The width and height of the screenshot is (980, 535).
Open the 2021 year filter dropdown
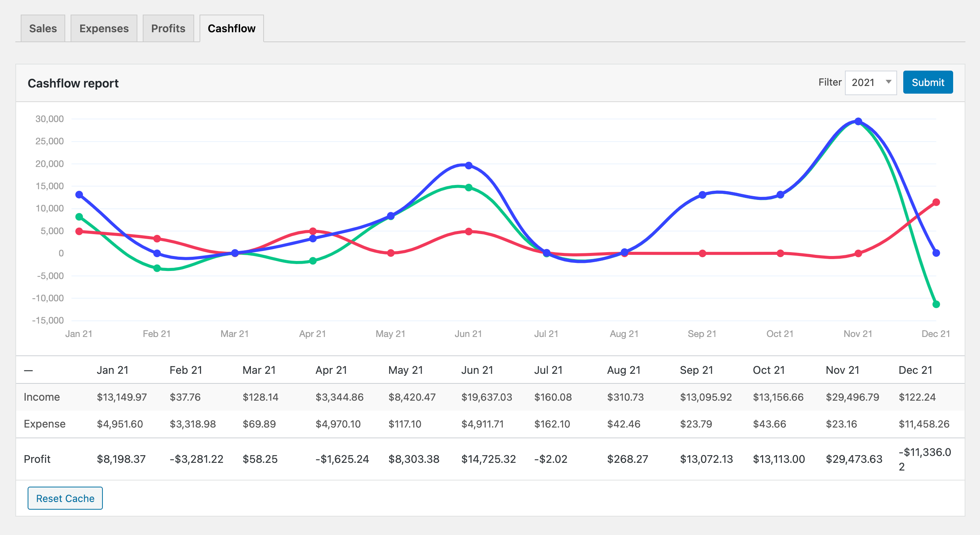click(x=871, y=82)
